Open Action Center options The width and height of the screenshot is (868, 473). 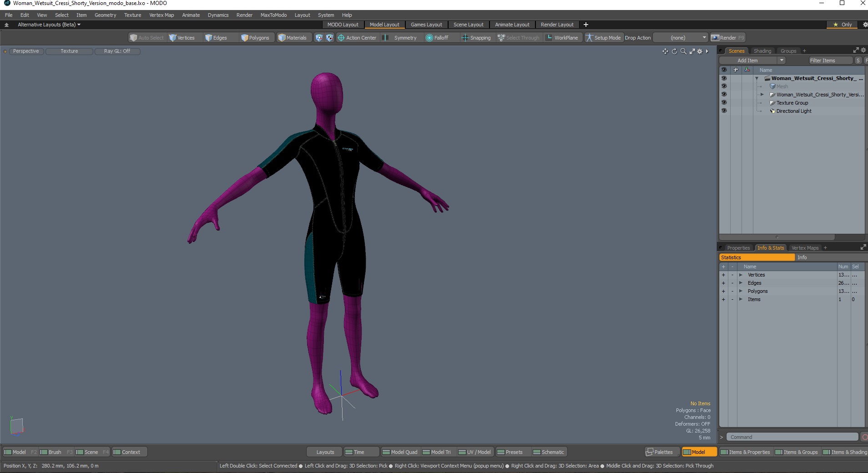(x=357, y=38)
